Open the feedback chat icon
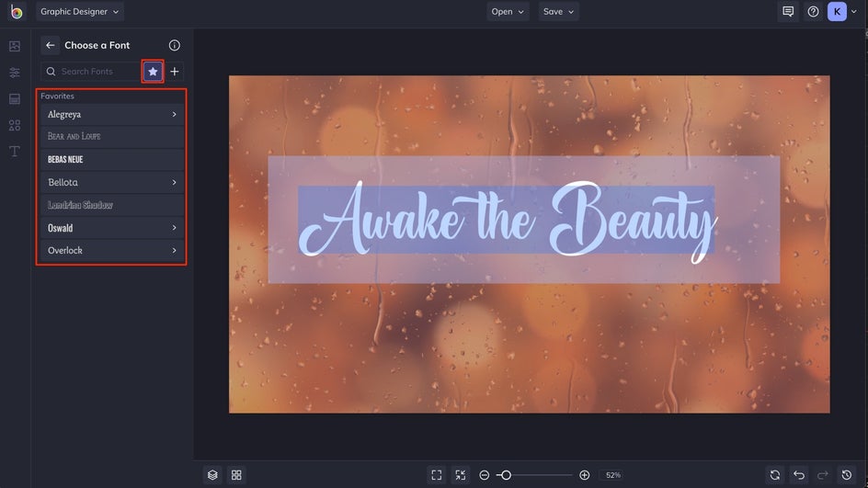 click(x=788, y=12)
